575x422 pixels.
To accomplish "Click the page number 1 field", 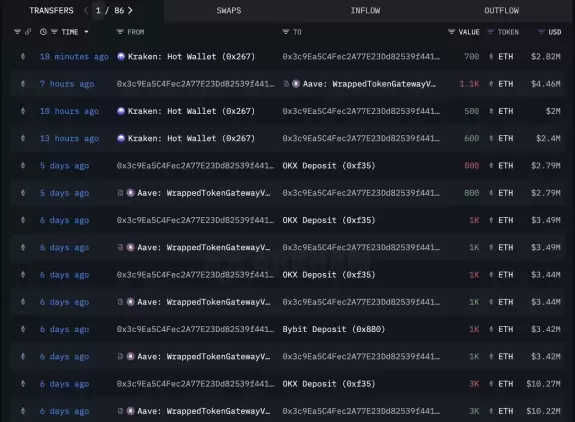I will click(98, 11).
